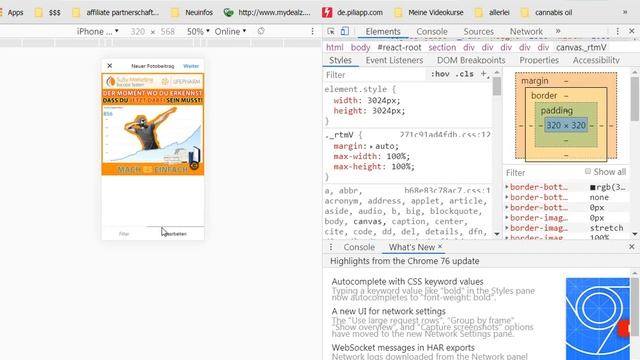
Task: Toggle :hov element state button
Action: 440,74
